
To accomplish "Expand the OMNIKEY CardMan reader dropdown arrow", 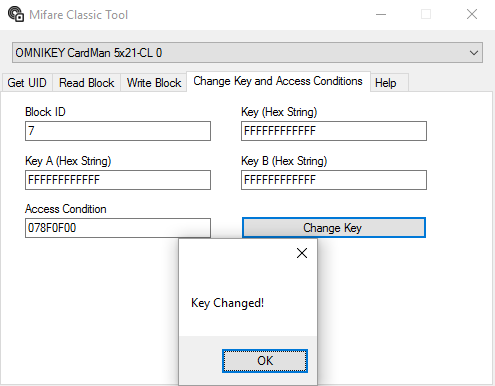I will click(x=474, y=53).
